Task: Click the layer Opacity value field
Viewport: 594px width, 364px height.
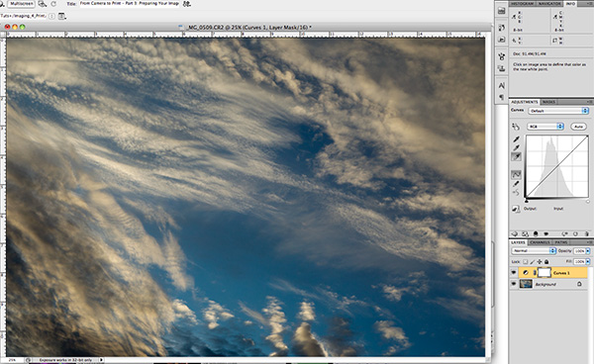Action: 579,251
